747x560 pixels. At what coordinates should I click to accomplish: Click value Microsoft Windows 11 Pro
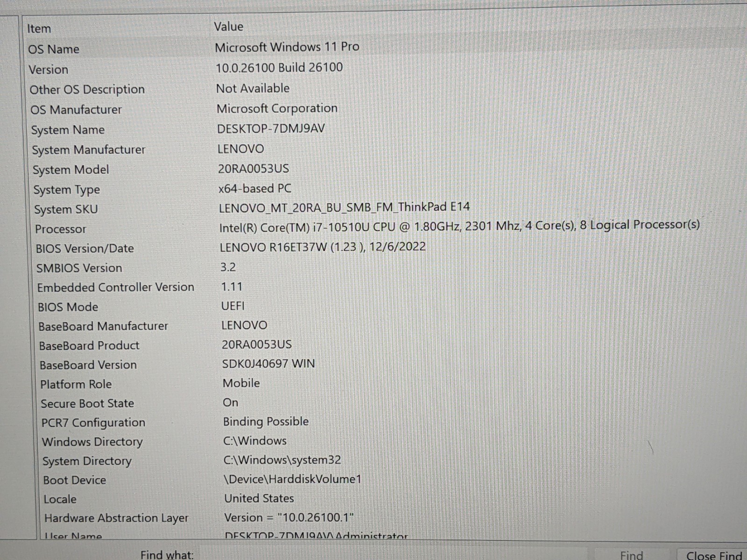click(287, 47)
